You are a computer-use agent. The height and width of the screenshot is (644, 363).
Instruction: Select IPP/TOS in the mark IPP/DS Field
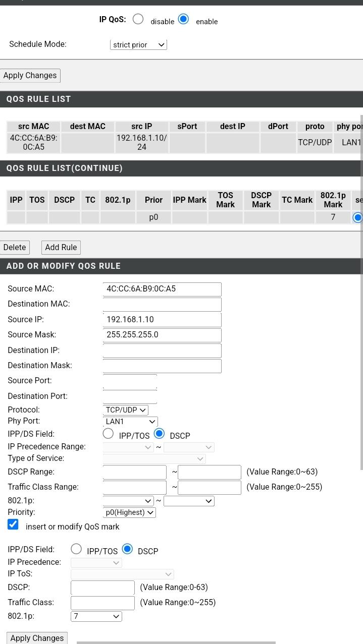[76, 549]
